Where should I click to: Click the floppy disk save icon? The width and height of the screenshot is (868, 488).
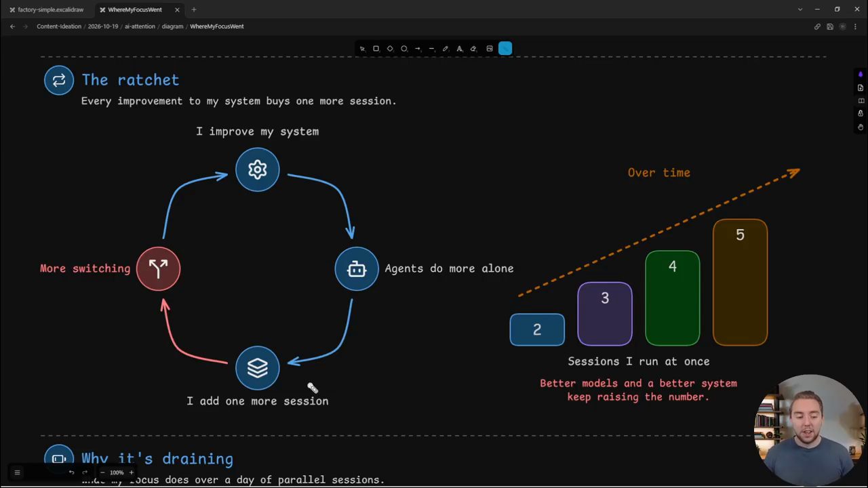830,26
